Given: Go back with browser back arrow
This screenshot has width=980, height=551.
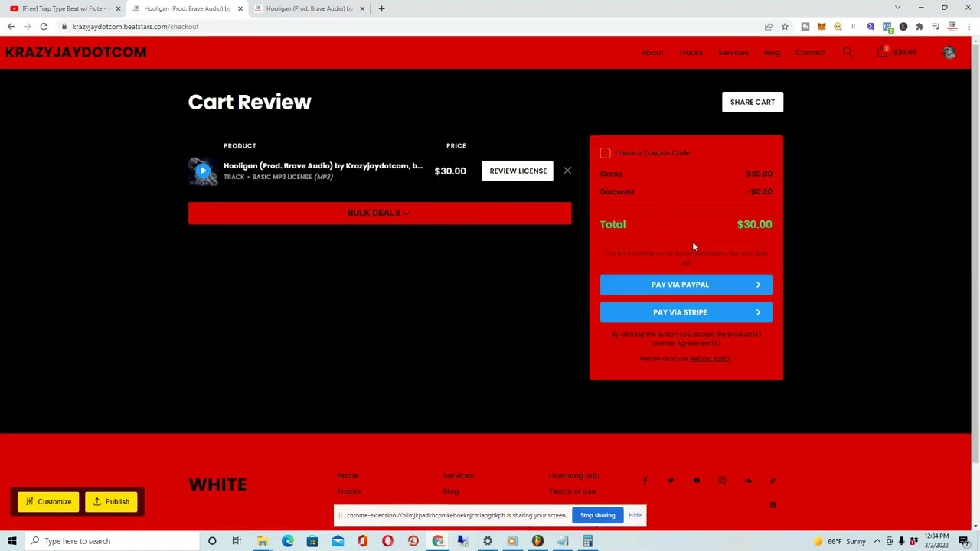Looking at the screenshot, I should coord(11,27).
